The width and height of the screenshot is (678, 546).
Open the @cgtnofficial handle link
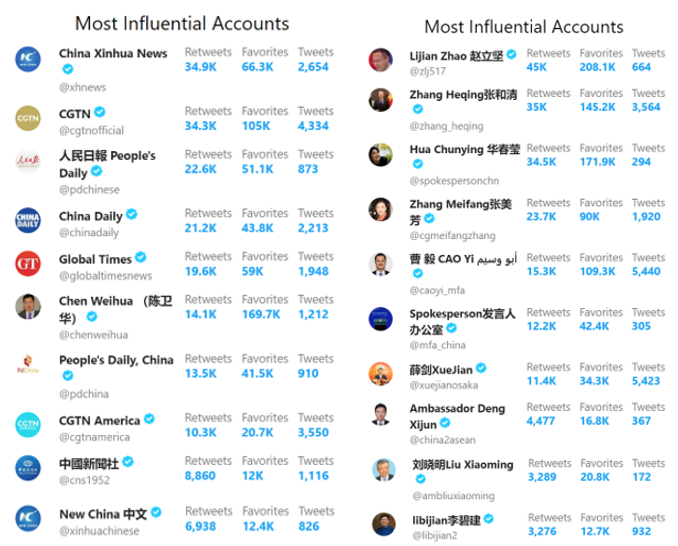coord(91,130)
